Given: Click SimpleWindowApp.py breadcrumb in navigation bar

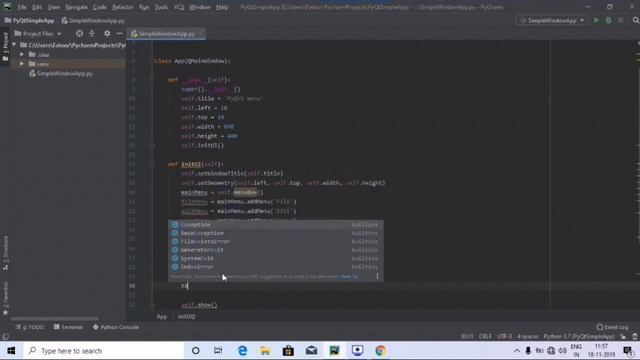Looking at the screenshot, I should point(93,20).
